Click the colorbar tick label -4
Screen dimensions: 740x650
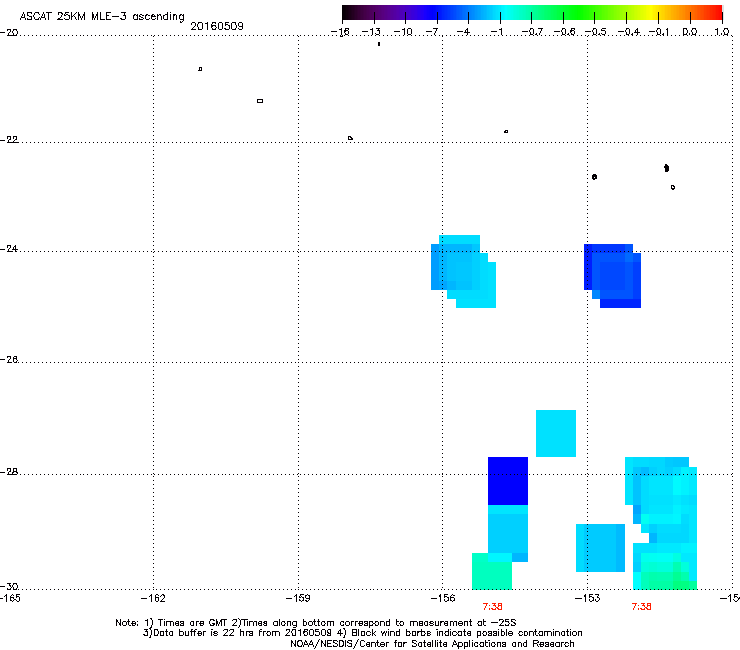[x=464, y=32]
